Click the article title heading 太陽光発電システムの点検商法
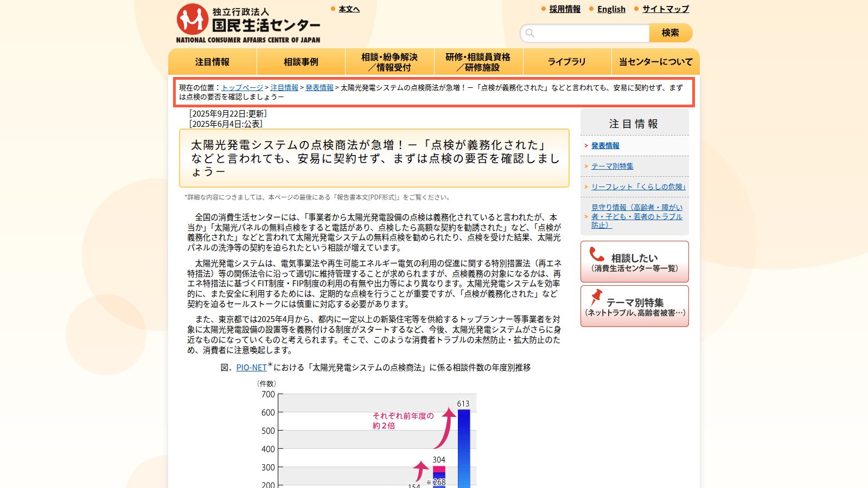868x488 pixels. (374, 158)
